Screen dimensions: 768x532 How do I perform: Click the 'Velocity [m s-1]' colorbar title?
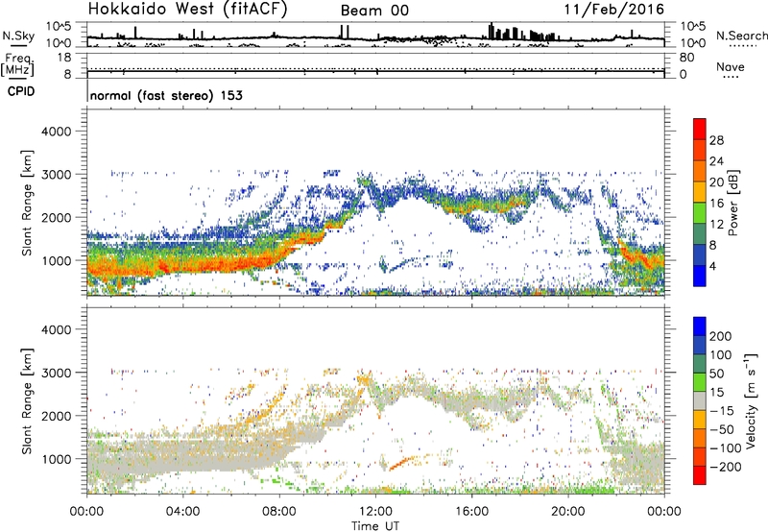coord(751,400)
